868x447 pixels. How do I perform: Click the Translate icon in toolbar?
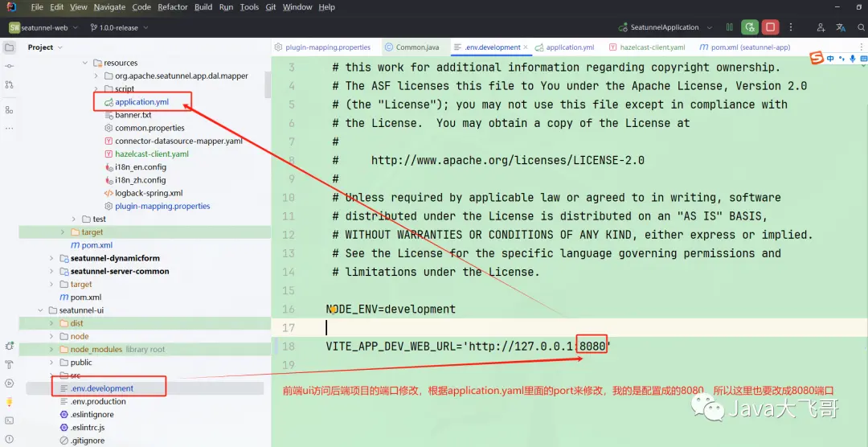click(x=841, y=27)
